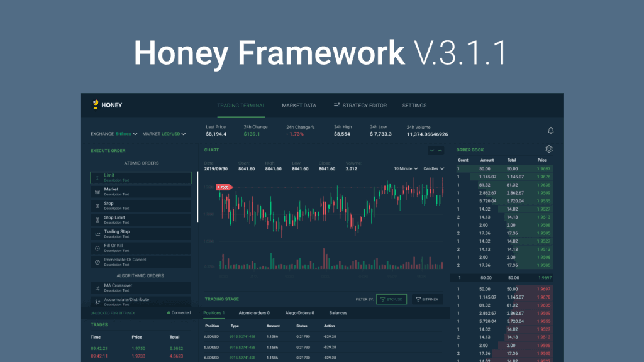
Task: Open the Positions tab in Trading Stage
Action: point(214,313)
